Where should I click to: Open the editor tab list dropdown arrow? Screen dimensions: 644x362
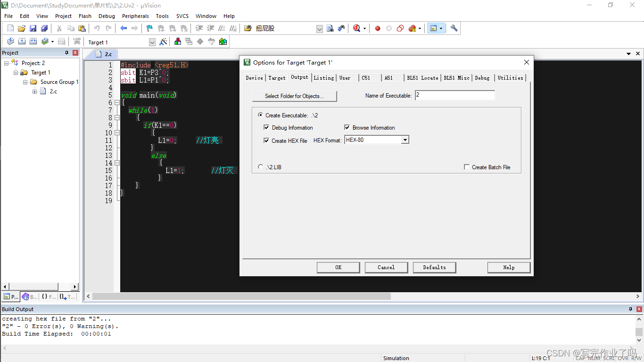click(x=629, y=54)
